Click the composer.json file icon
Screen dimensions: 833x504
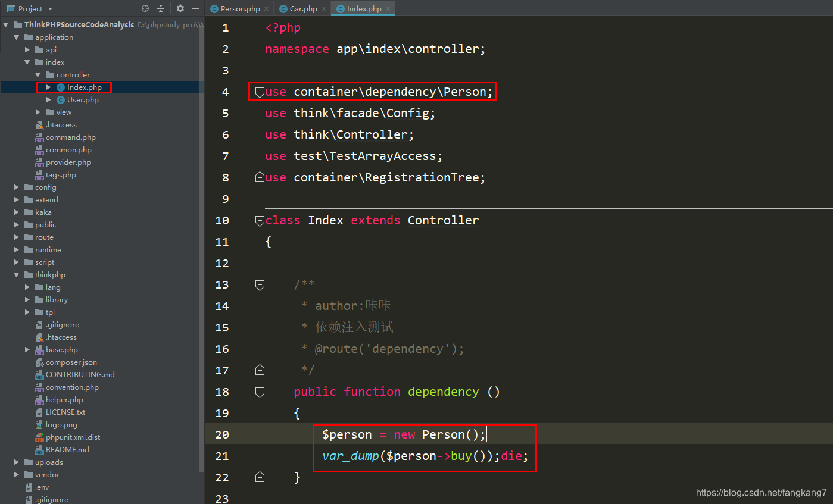click(x=39, y=362)
